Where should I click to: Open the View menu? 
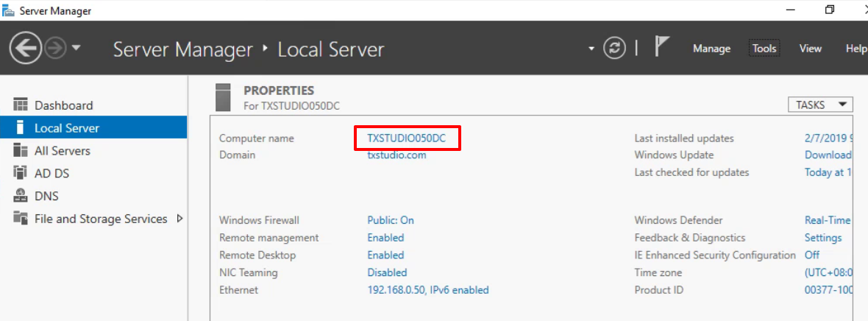[810, 49]
